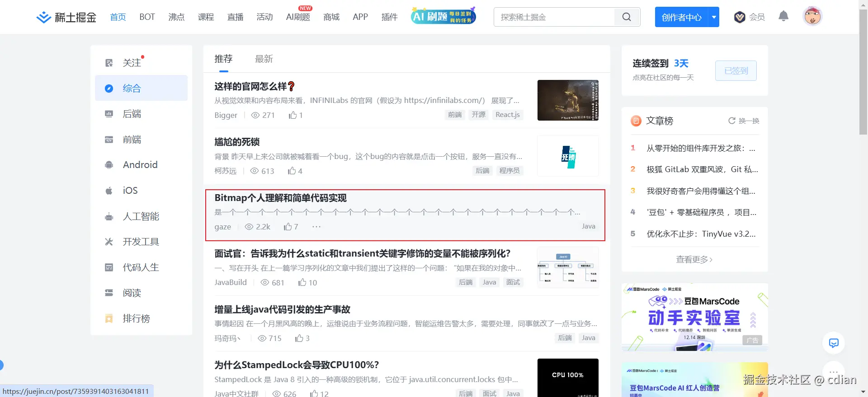Viewport: 868px width, 397px height.
Task: Click the 后端 sidebar icon
Action: tap(109, 114)
